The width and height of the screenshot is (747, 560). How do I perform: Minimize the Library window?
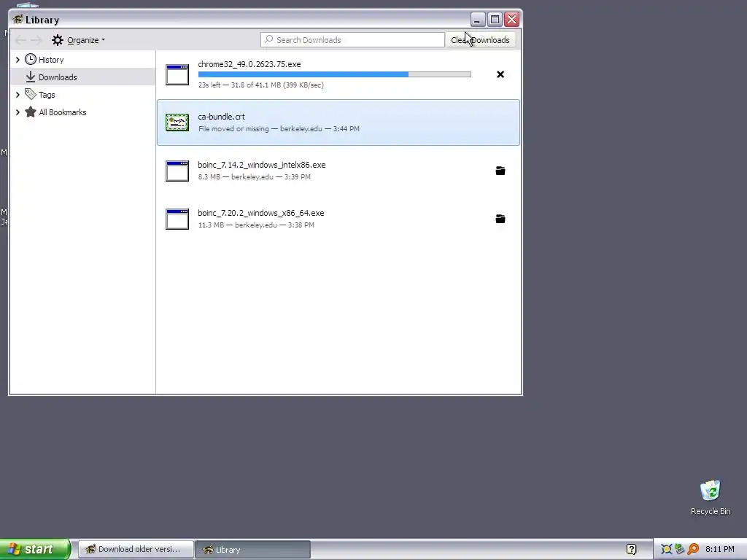point(477,20)
